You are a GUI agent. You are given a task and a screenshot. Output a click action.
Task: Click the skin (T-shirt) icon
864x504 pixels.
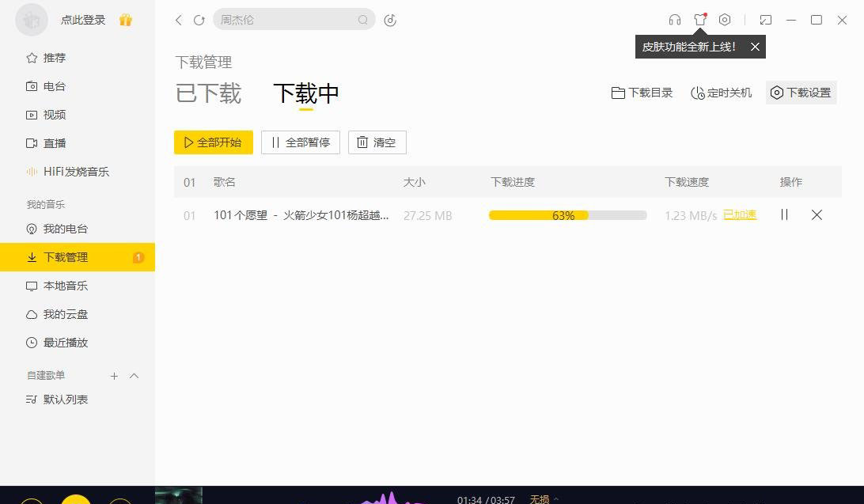click(x=699, y=20)
